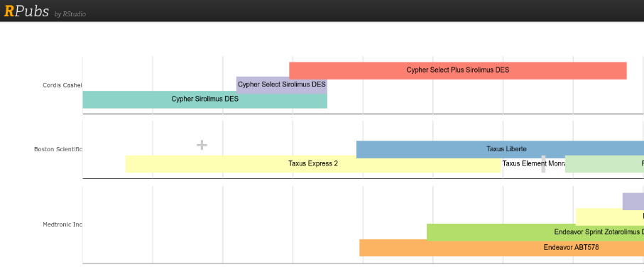
Task: Open the by RStudio link
Action: coord(70,14)
